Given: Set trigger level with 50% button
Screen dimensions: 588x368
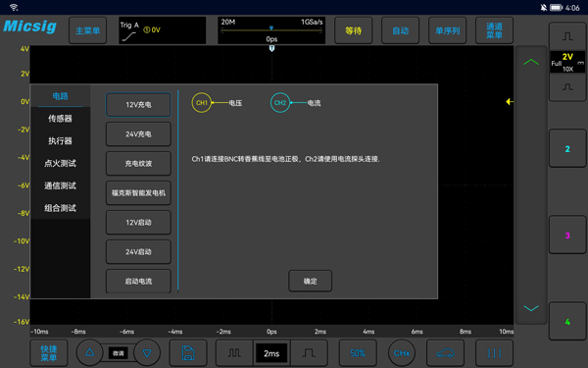Looking at the screenshot, I should tap(358, 353).
